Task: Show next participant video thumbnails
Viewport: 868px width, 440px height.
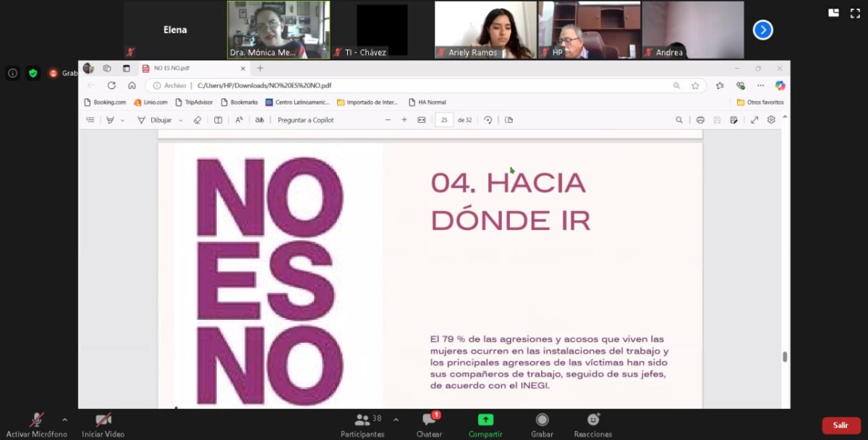Action: (x=763, y=30)
